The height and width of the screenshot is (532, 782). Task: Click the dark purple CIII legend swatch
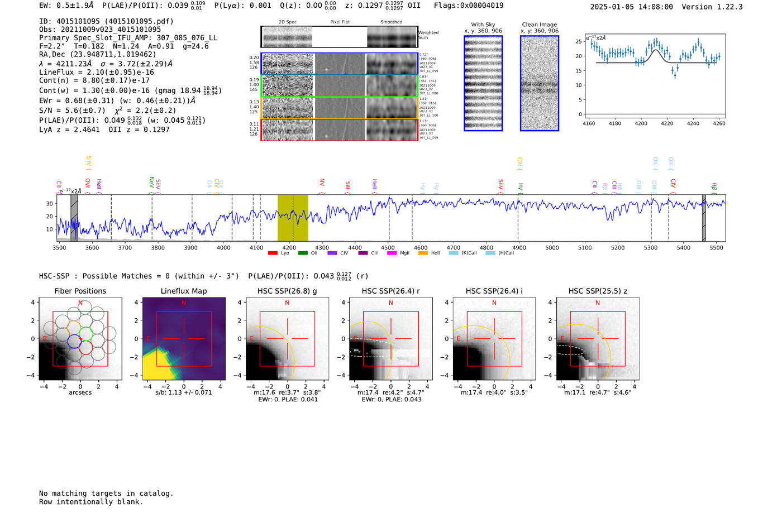pyautogui.click(x=363, y=253)
